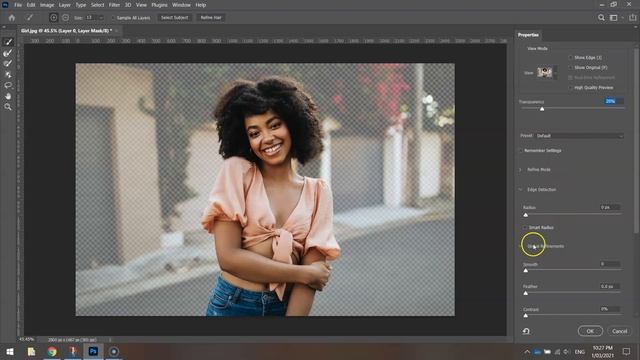Screen dimensions: 640x360
Task: Open the tool preset brush icon
Action: [x=29, y=18]
